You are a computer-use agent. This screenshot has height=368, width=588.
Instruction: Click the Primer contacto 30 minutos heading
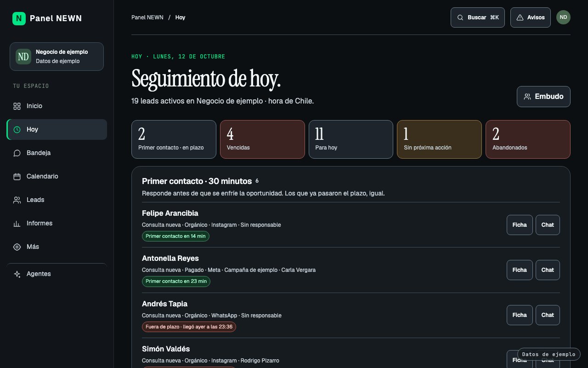(x=197, y=181)
